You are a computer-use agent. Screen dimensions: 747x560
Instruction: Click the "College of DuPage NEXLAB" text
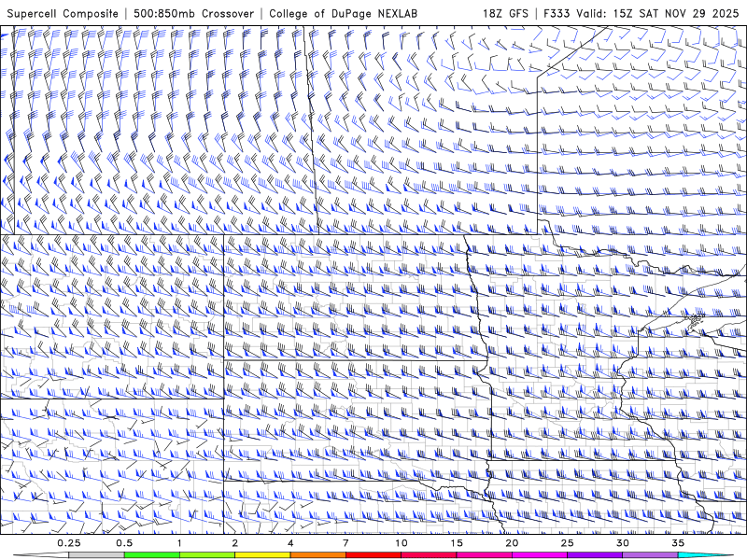(x=343, y=13)
